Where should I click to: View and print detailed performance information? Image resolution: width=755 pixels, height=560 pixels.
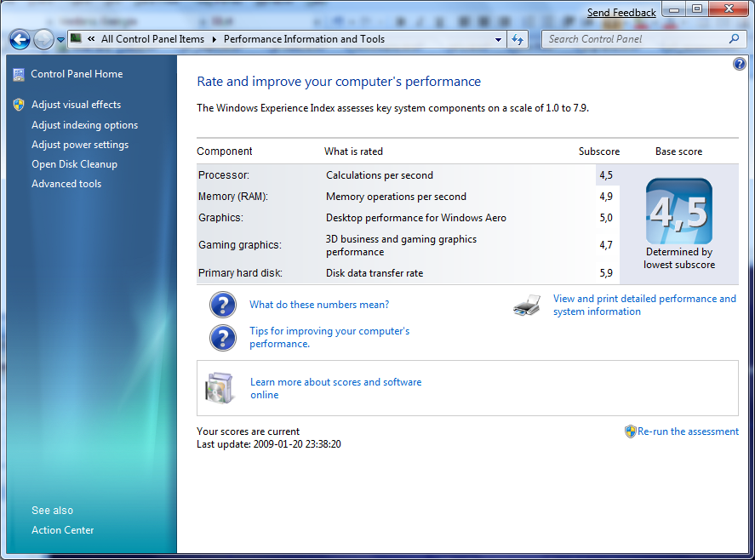644,305
